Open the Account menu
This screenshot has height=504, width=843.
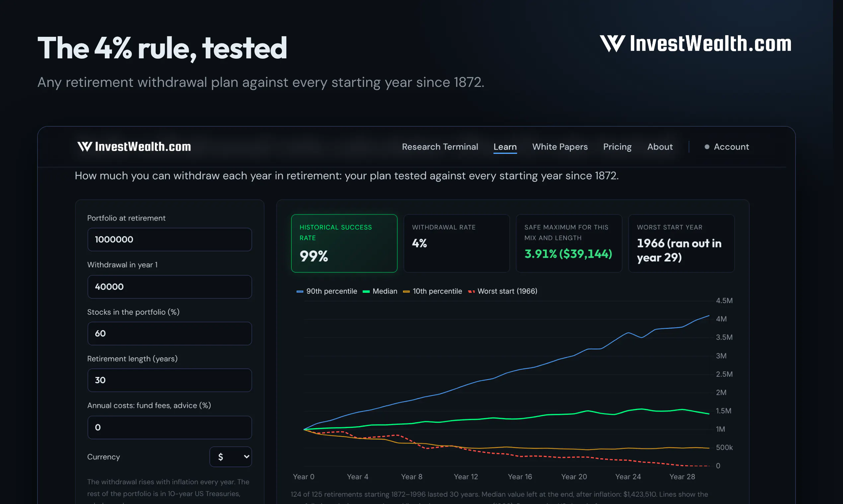point(727,147)
